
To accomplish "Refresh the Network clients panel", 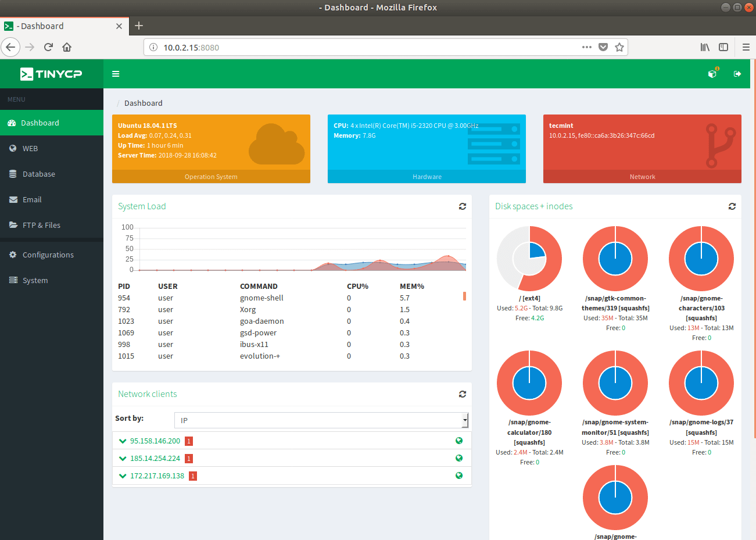I will [x=463, y=394].
